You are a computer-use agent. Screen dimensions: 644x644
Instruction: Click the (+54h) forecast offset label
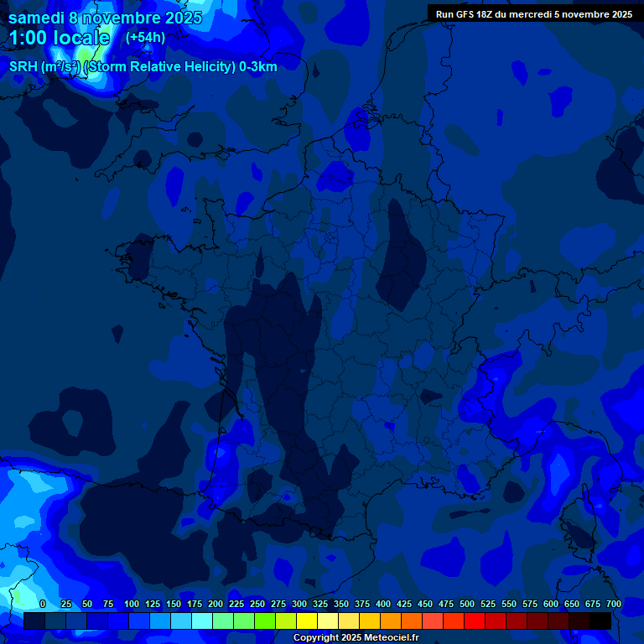tap(145, 38)
